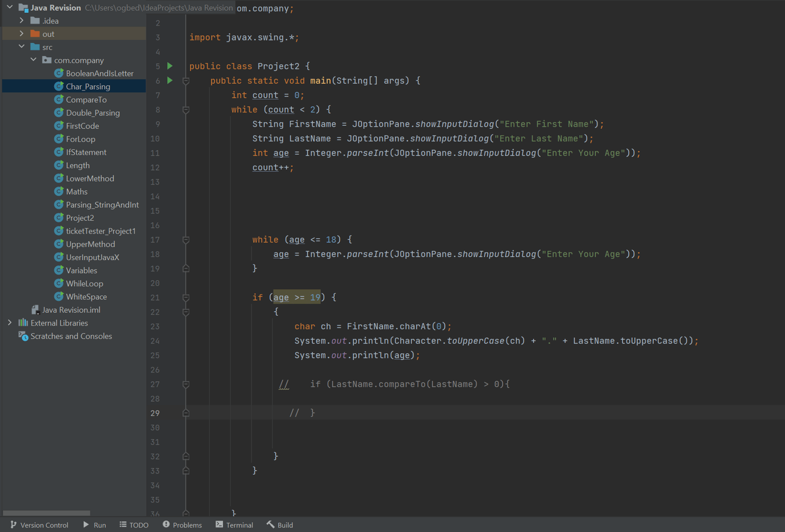Open the ForLoop class
785x532 pixels.
point(81,139)
